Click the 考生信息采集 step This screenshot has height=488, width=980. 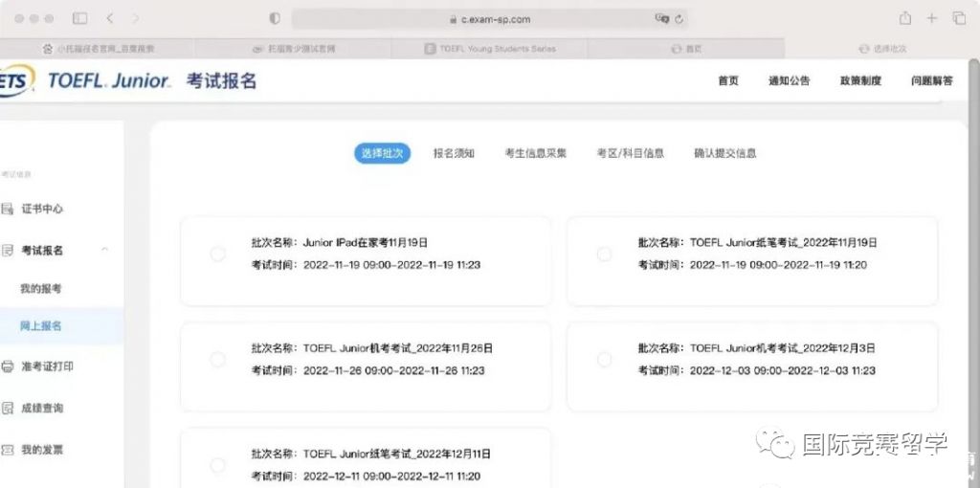point(536,153)
